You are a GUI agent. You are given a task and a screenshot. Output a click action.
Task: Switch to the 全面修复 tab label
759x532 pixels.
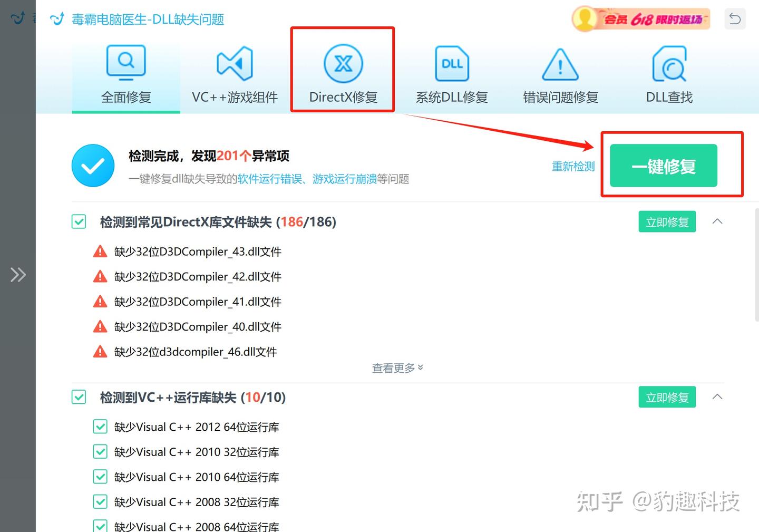(x=126, y=98)
